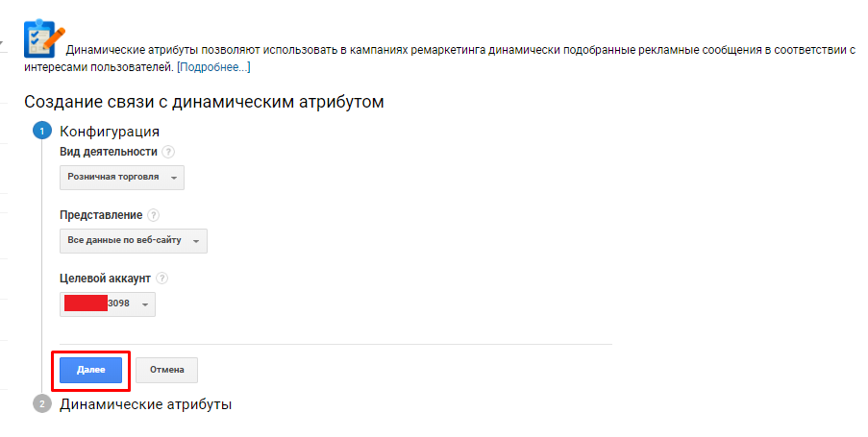
Task: Click the dynamic attributes description paragraph
Action: tap(461, 49)
